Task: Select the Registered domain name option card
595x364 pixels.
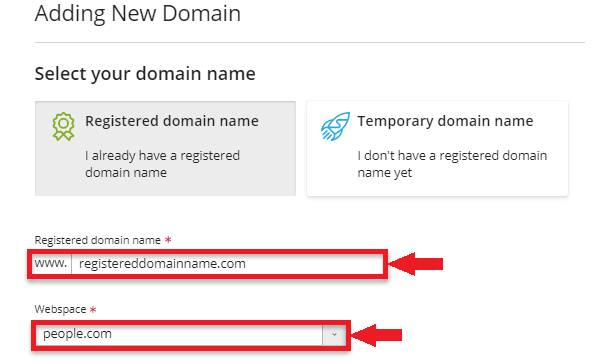Action: 165,148
